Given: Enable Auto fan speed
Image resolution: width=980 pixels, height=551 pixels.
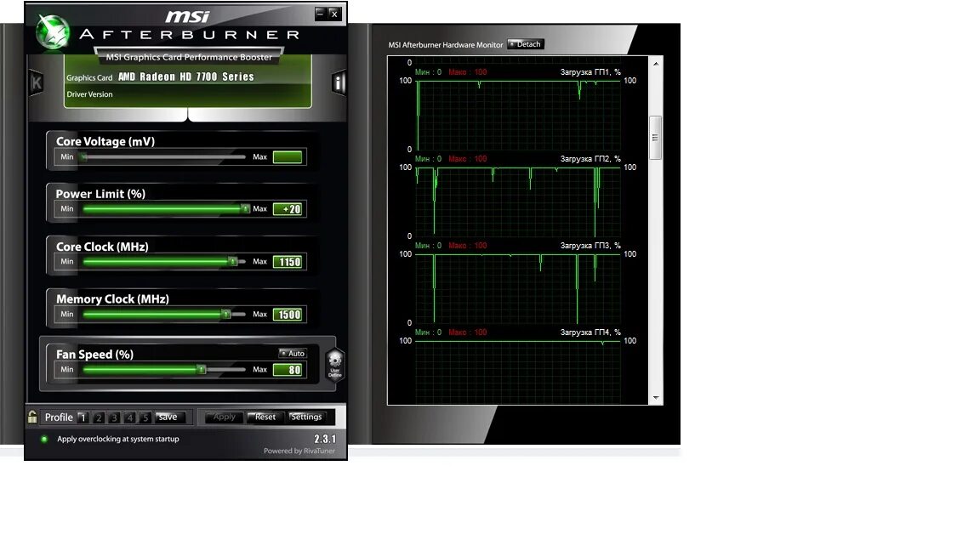Looking at the screenshot, I should [293, 354].
